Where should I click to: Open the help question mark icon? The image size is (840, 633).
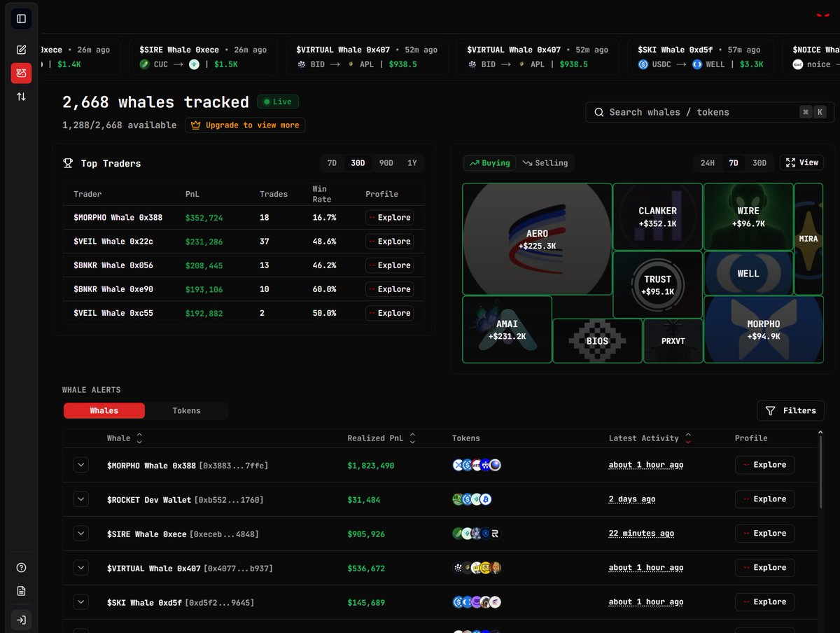[x=21, y=568]
